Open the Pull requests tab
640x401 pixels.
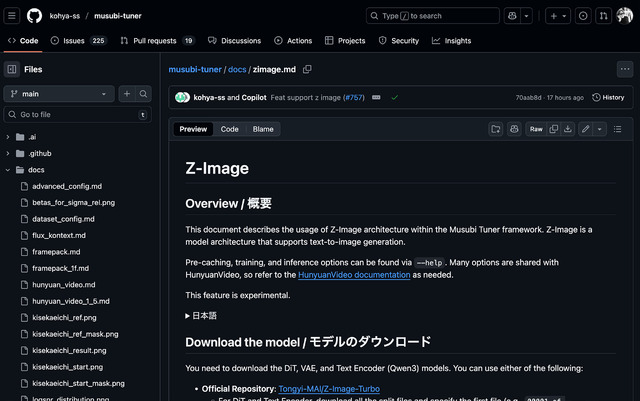pyautogui.click(x=157, y=41)
